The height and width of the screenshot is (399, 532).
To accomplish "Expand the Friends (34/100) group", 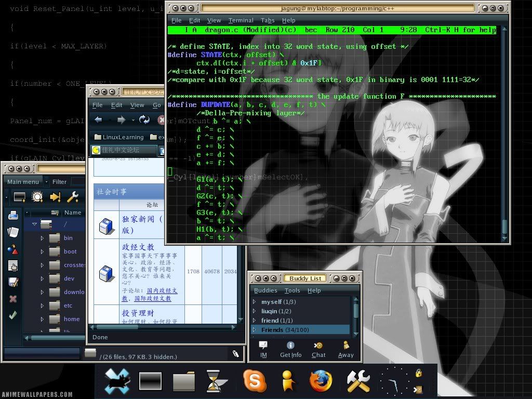I will click(255, 329).
